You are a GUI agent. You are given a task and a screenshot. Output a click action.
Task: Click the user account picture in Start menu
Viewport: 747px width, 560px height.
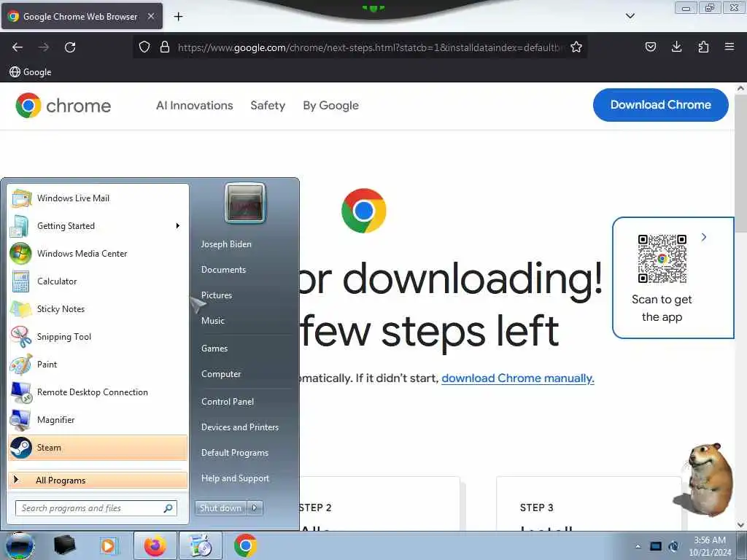point(245,203)
